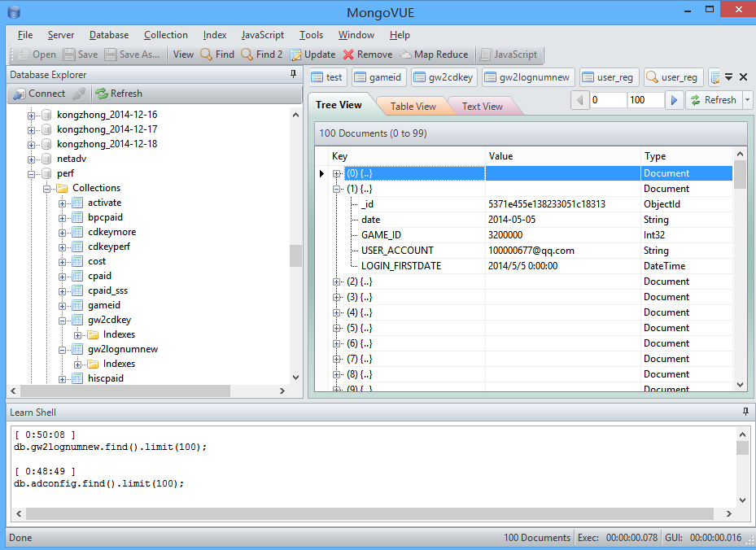Select the bpcpaid collection

[105, 217]
